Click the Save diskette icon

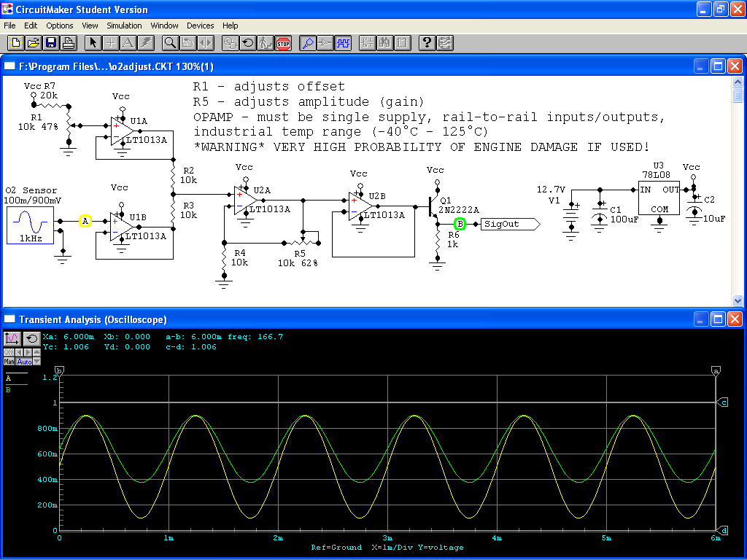[51, 43]
